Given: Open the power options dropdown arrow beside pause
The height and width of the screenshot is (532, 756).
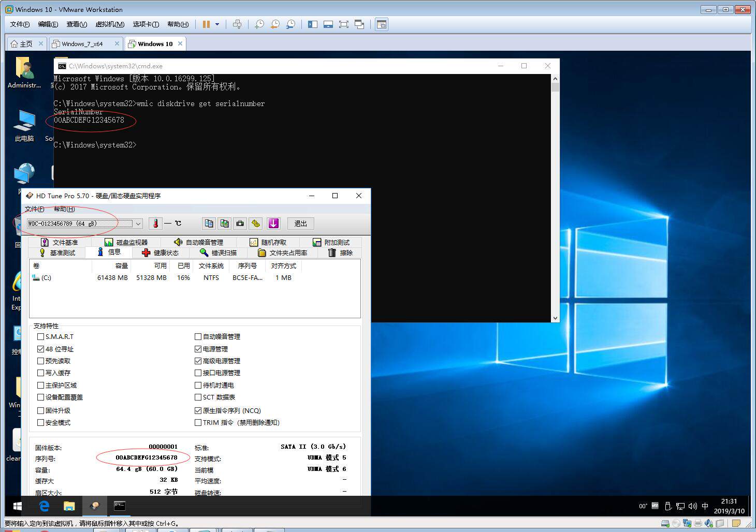Looking at the screenshot, I should [217, 24].
